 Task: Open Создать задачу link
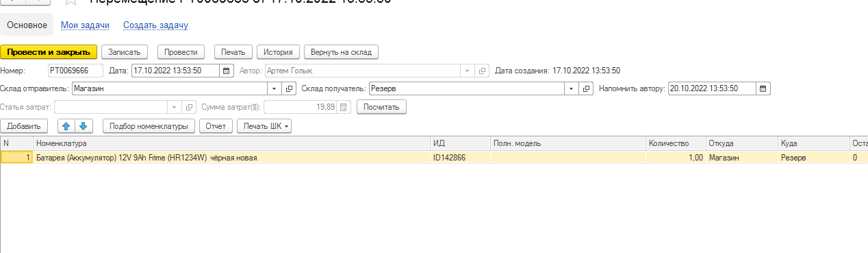[x=155, y=25]
